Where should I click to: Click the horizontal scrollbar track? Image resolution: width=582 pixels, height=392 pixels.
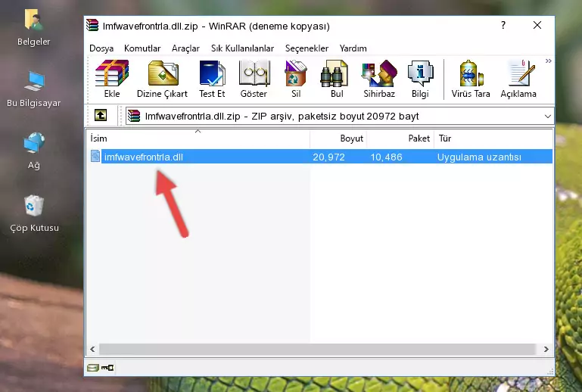click(x=317, y=349)
